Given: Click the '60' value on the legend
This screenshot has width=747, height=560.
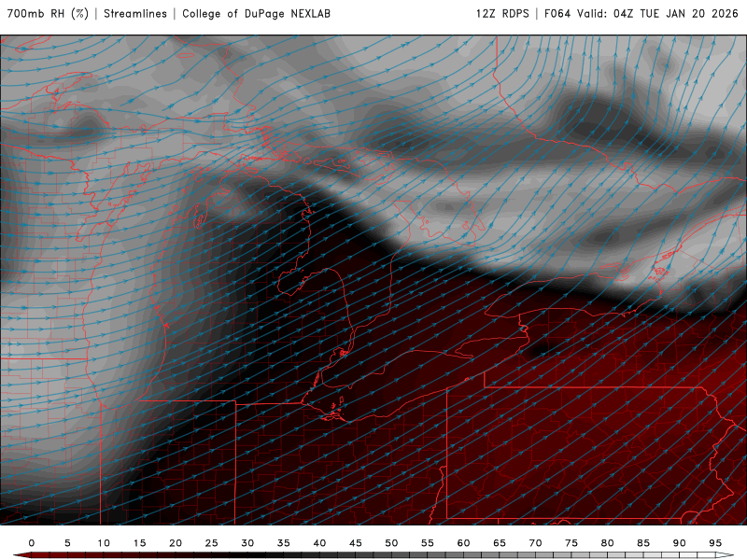Looking at the screenshot, I should point(463,543).
